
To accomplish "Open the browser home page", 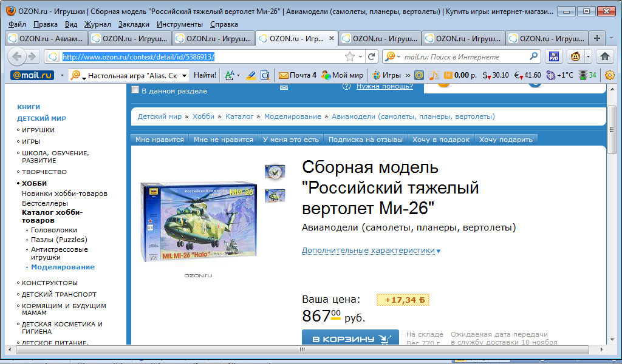I will tap(604, 56).
